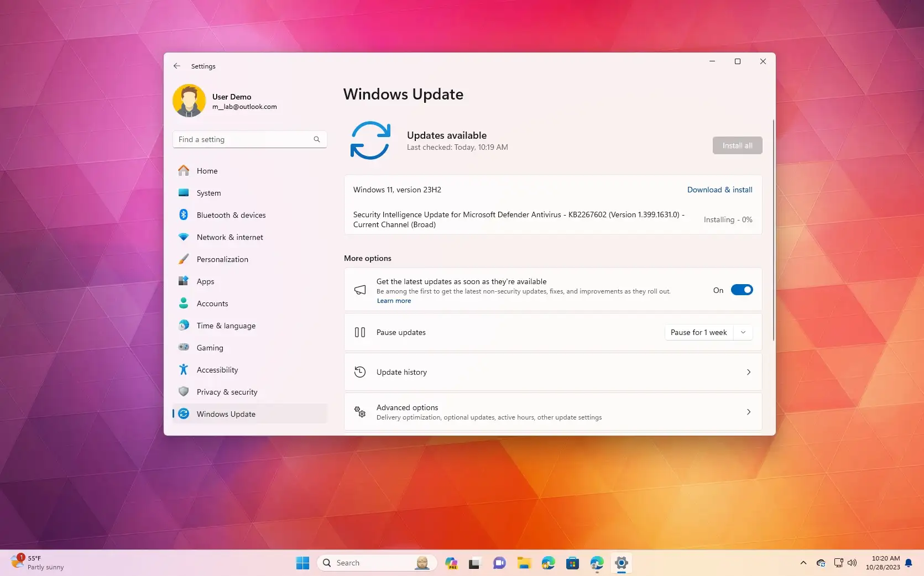The width and height of the screenshot is (924, 576).
Task: Select Network & internet in the sidebar
Action: pos(229,237)
